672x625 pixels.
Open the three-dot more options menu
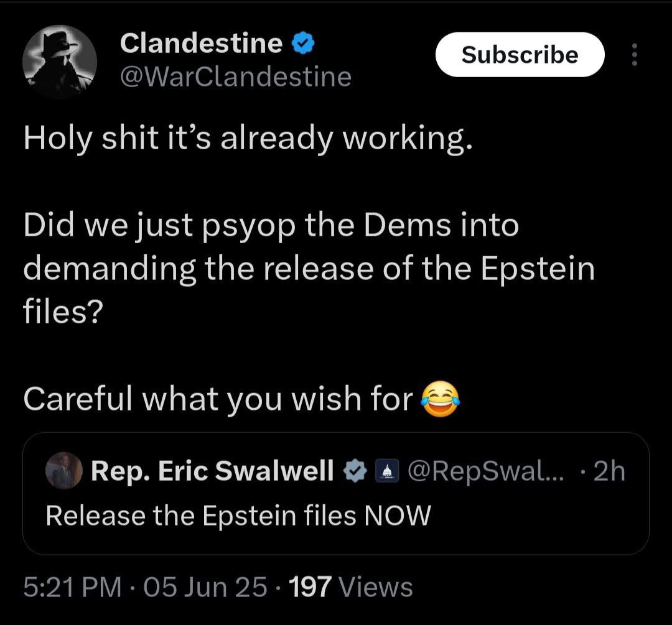(634, 55)
